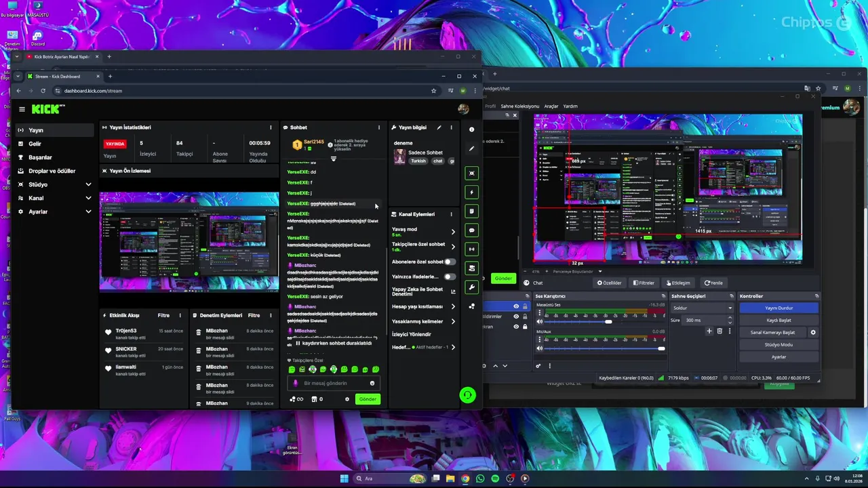The height and width of the screenshot is (488, 868).
Task: Open Hesap yaşı kısıtlaması settings
Action: click(x=424, y=306)
